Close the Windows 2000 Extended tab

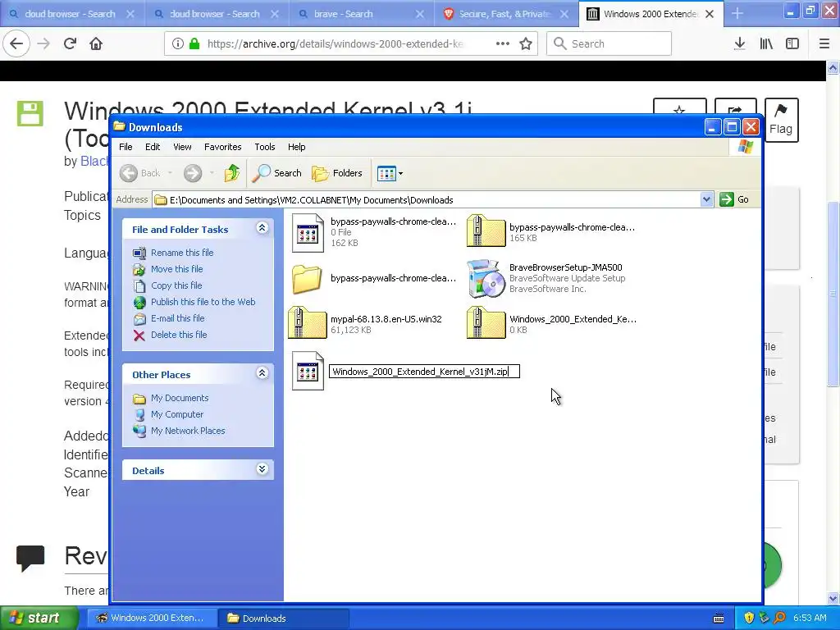[710, 14]
